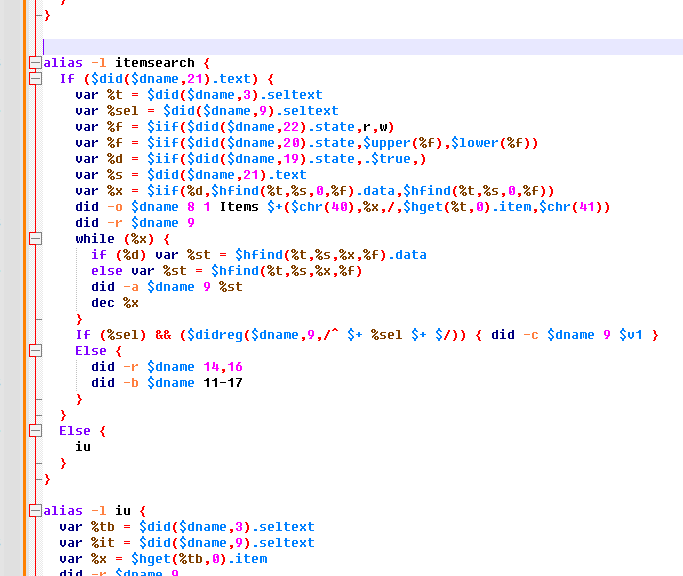Click the 'var %sel' declaration line
Image resolution: width=683 pixels, height=576 pixels.
[207, 111]
